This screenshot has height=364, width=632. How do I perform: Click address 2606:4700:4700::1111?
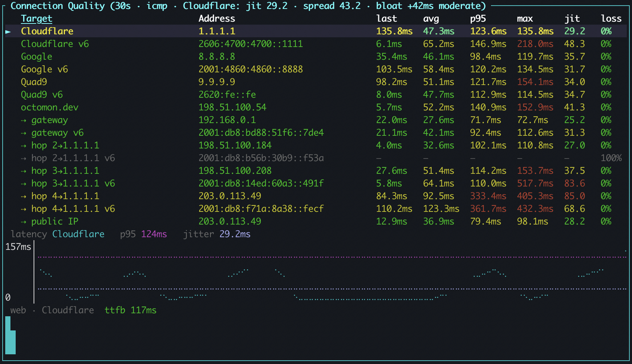[251, 44]
